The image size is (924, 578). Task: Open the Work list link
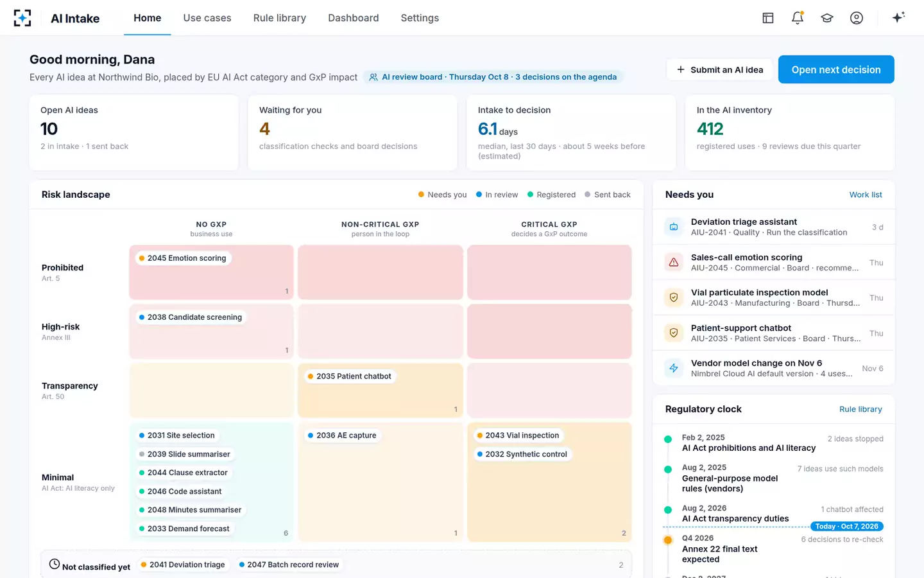[x=866, y=195]
